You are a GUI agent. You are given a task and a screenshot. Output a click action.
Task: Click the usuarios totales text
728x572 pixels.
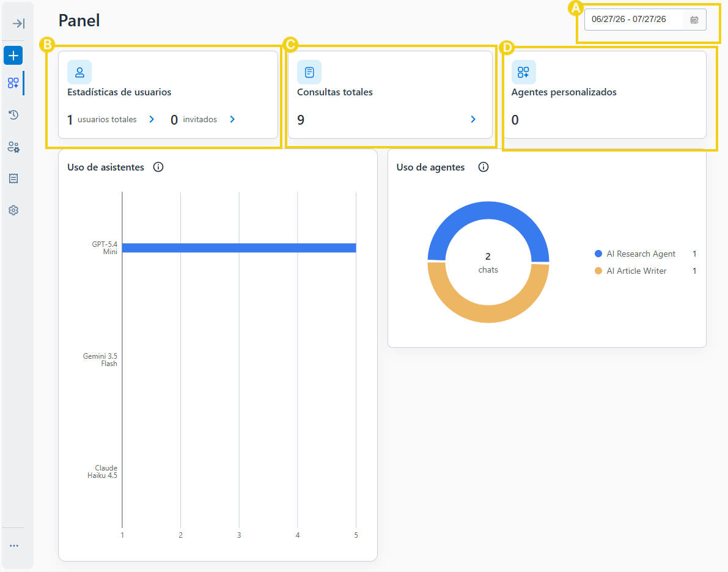pyautogui.click(x=107, y=119)
